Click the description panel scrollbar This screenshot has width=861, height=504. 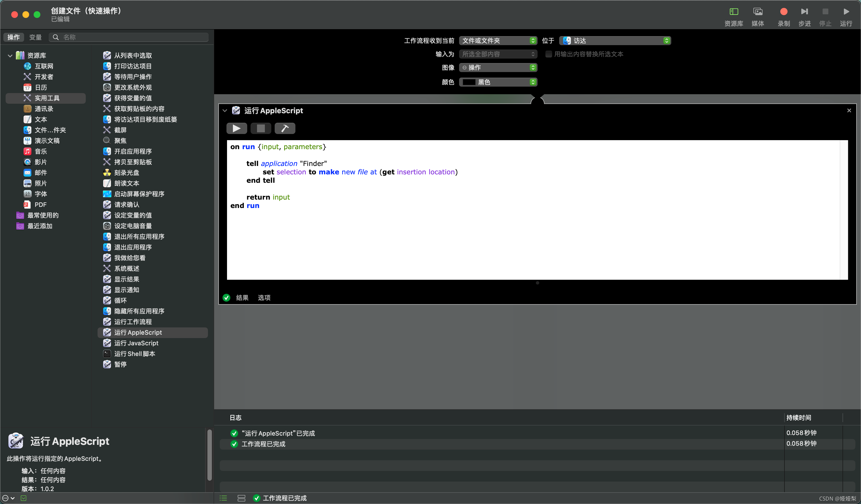(x=209, y=455)
